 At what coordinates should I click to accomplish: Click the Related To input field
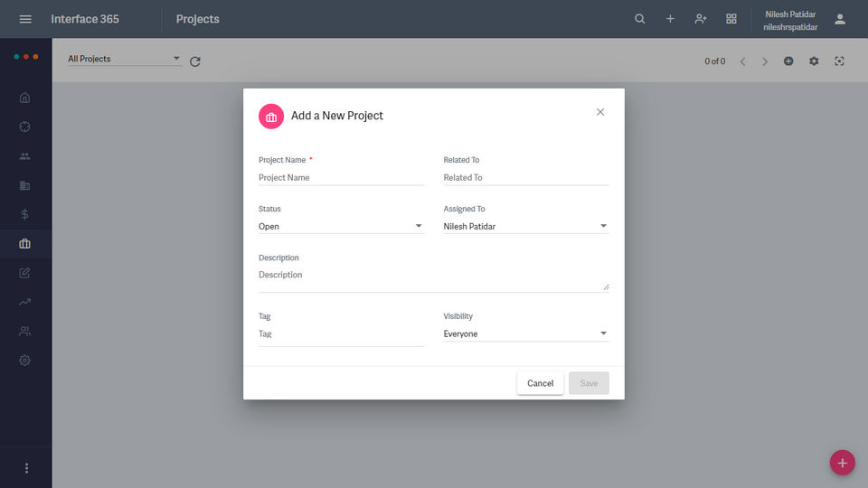pos(526,178)
